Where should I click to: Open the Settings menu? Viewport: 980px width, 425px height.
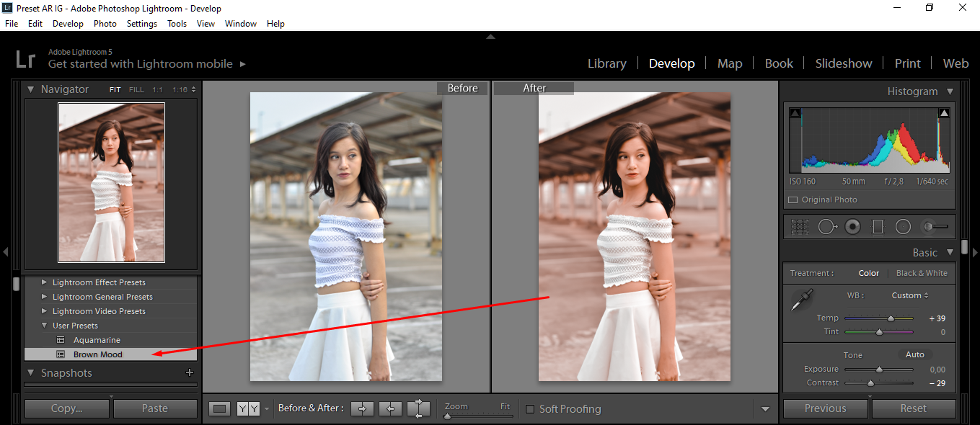coord(141,24)
